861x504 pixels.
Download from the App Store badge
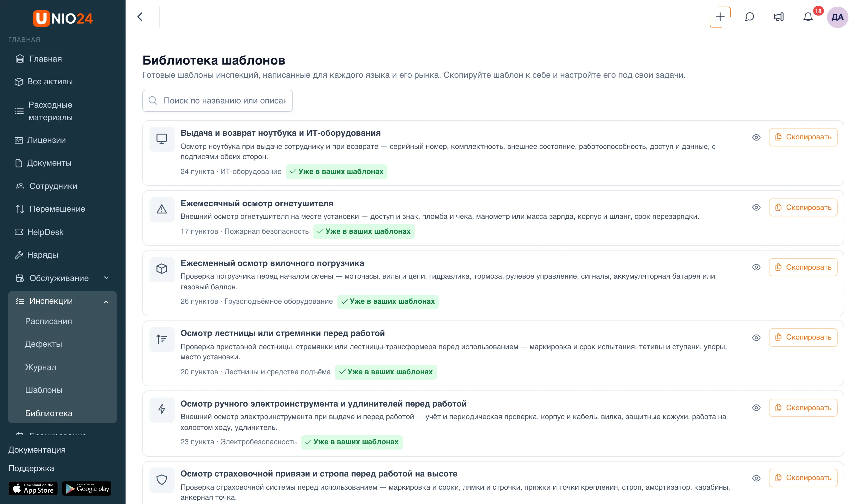[33, 489]
